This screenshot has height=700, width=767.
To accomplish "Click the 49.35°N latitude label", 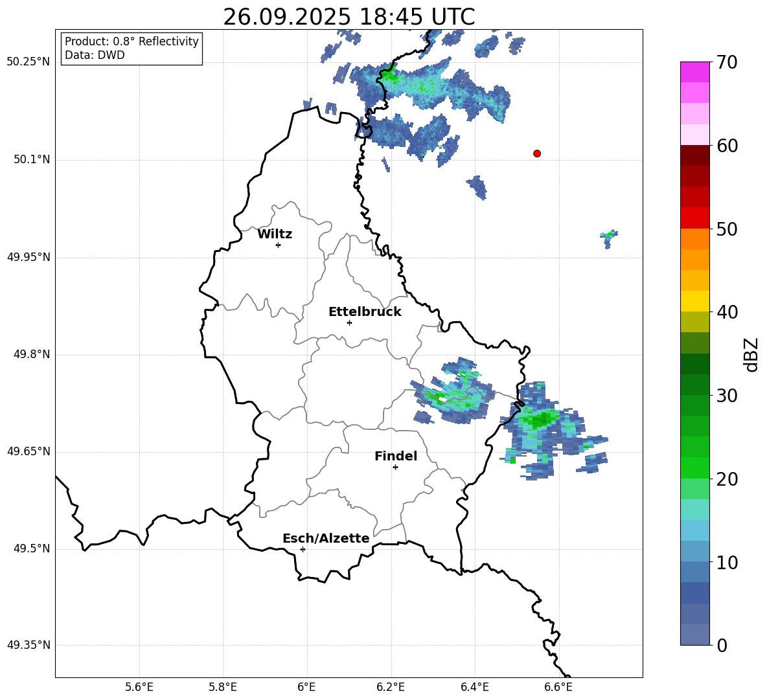I will coord(29,645).
